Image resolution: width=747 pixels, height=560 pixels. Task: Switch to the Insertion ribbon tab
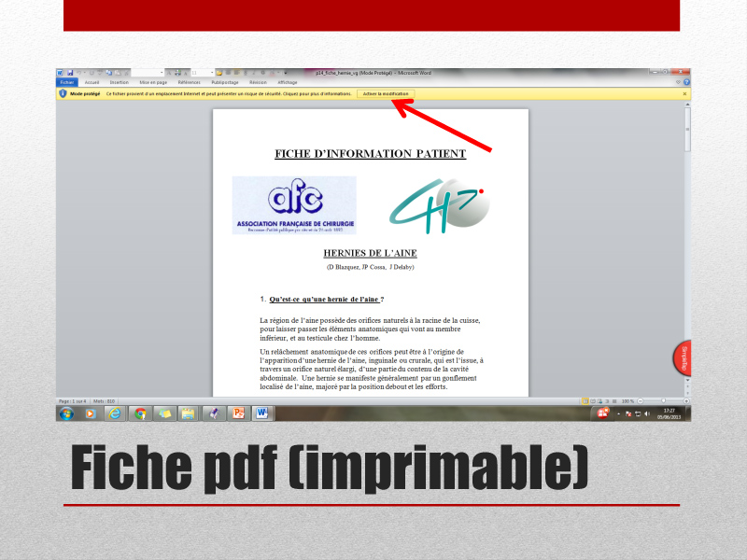[x=120, y=82]
